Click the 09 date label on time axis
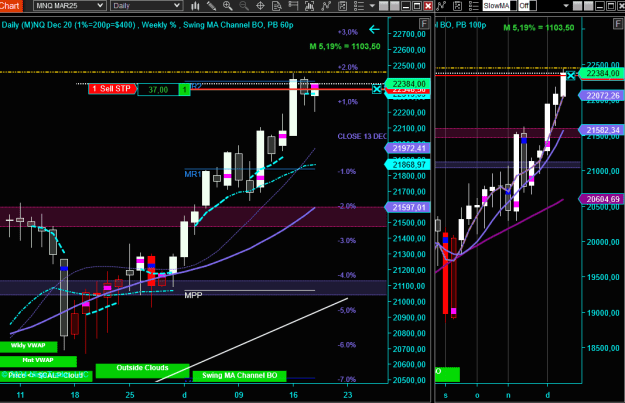 pyautogui.click(x=238, y=395)
